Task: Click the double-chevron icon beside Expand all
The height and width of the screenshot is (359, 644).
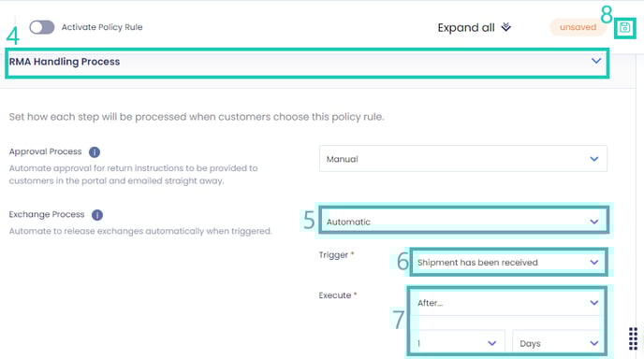Action: click(x=506, y=27)
